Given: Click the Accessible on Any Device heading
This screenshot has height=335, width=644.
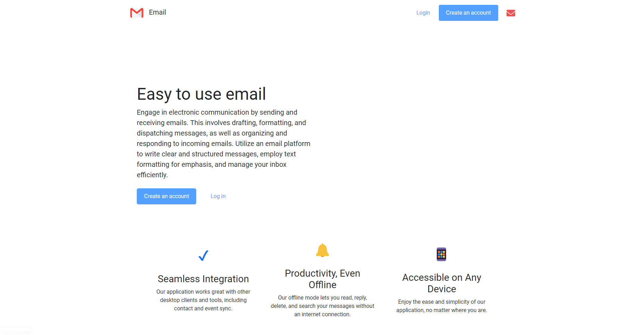Looking at the screenshot, I should click(x=442, y=283).
